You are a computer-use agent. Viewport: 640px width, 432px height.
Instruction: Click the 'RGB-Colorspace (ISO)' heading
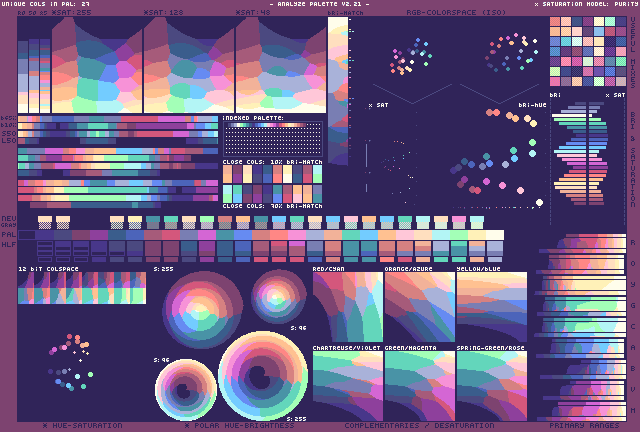(456, 12)
